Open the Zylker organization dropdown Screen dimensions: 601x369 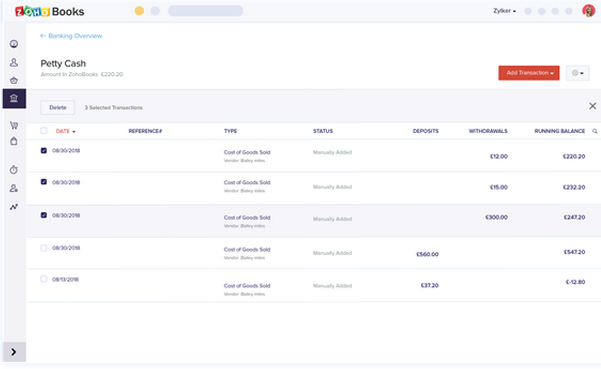point(504,11)
